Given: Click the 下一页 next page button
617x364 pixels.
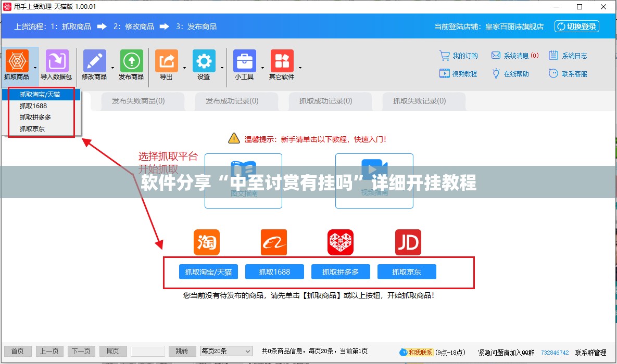Looking at the screenshot, I should pos(81,351).
